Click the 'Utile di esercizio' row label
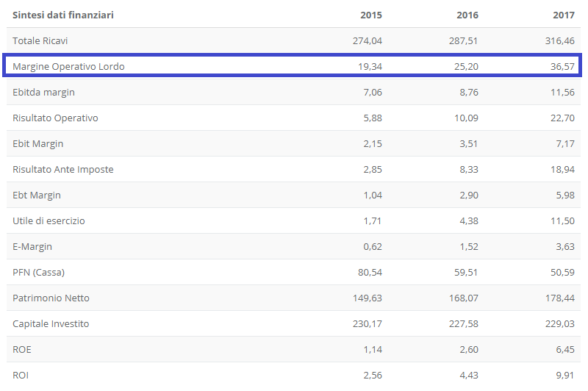Viewport: 588px width, 391px height. [x=49, y=220]
